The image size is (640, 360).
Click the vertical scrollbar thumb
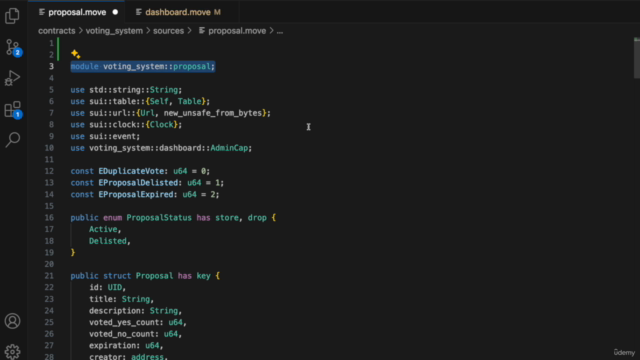(x=636, y=58)
